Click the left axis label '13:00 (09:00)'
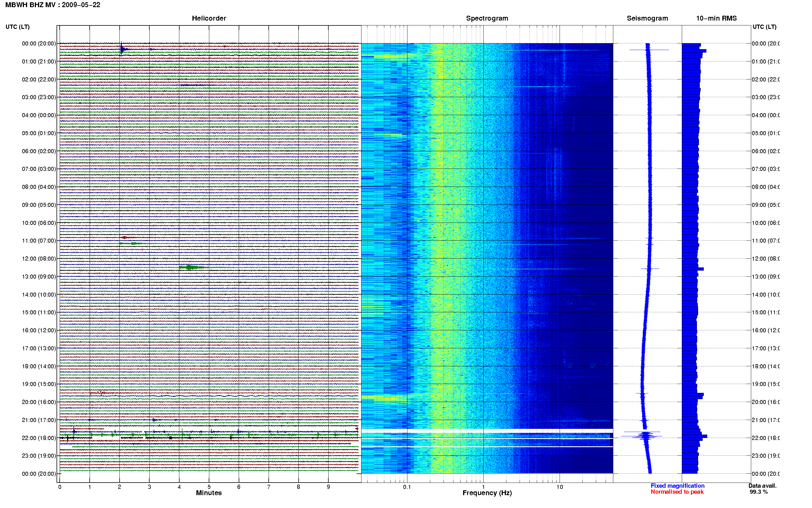Viewport: 812px width, 508px height. point(39,277)
